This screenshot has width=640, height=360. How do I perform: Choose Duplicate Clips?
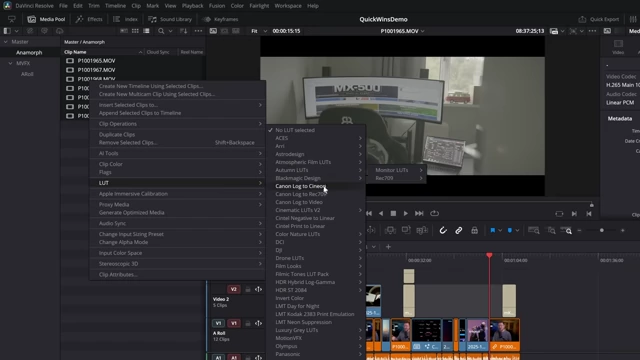point(117,134)
